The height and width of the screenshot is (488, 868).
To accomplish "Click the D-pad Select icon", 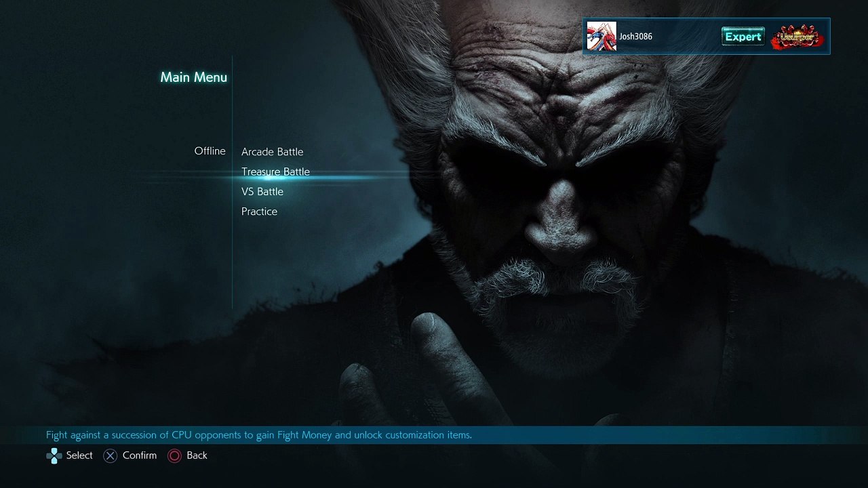I will [54, 456].
